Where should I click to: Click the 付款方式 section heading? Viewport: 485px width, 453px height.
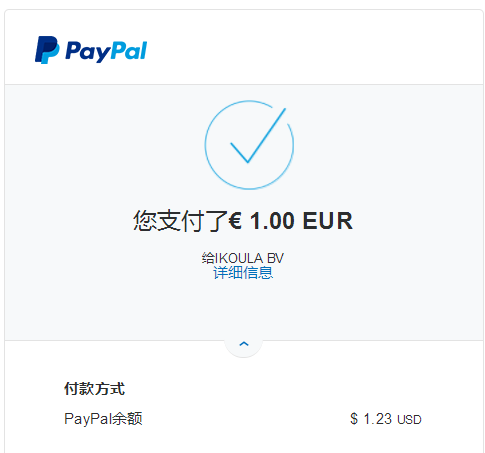[94, 389]
